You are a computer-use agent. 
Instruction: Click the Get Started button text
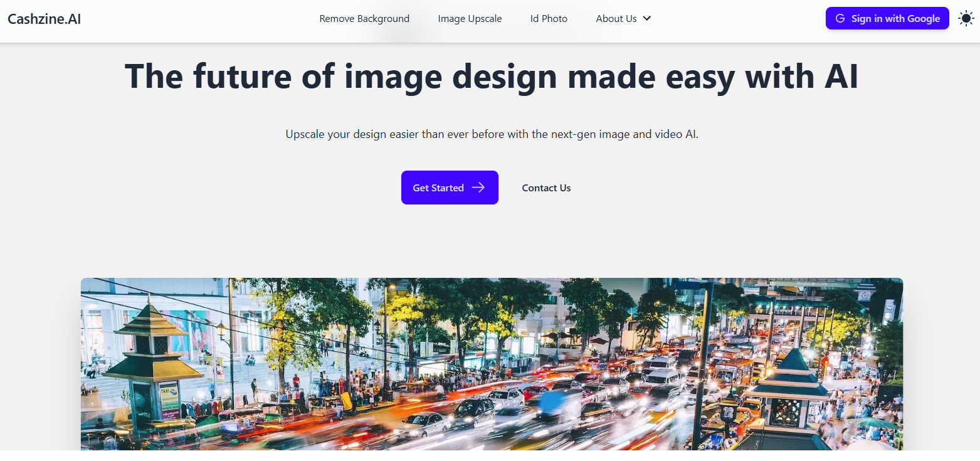click(438, 188)
